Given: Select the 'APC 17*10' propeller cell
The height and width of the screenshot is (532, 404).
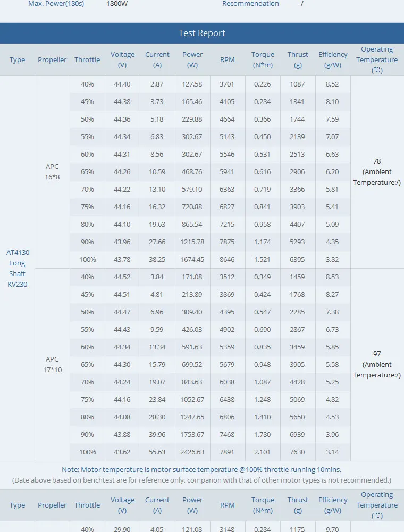Looking at the screenshot, I should click(52, 364).
